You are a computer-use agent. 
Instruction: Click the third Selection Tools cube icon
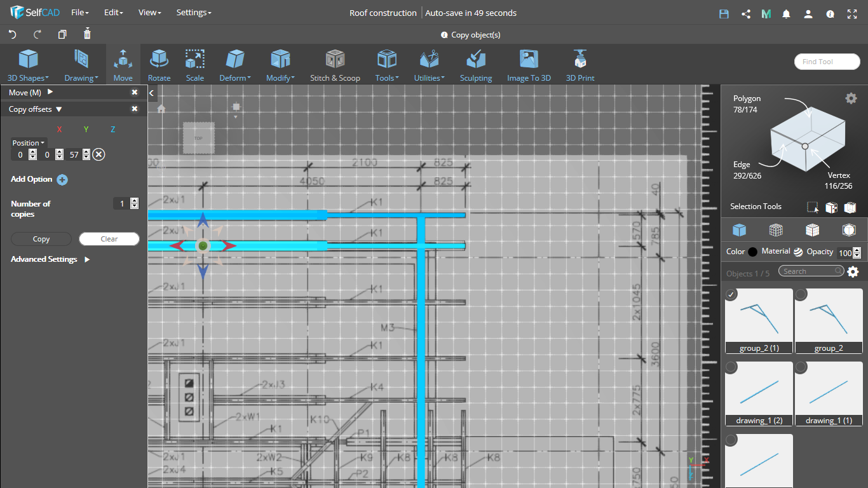pyautogui.click(x=850, y=207)
